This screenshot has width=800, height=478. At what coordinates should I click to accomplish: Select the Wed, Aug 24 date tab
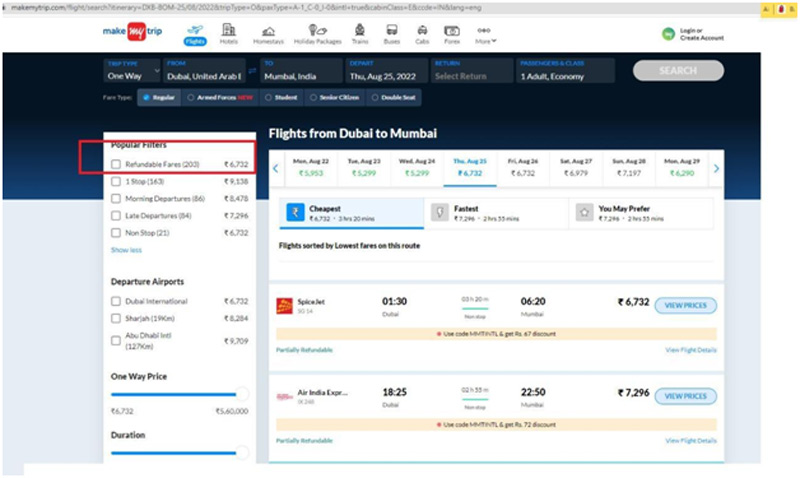tap(417, 167)
